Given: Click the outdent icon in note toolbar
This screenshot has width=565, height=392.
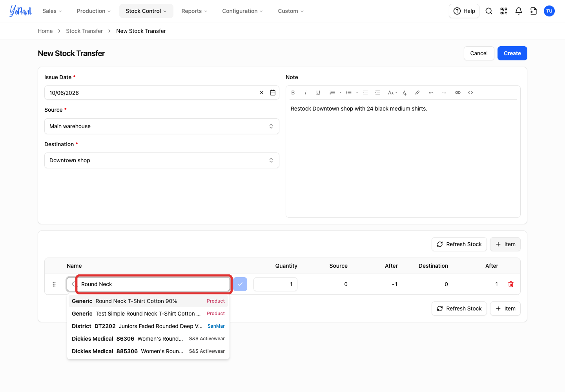Looking at the screenshot, I should click(x=365, y=93).
